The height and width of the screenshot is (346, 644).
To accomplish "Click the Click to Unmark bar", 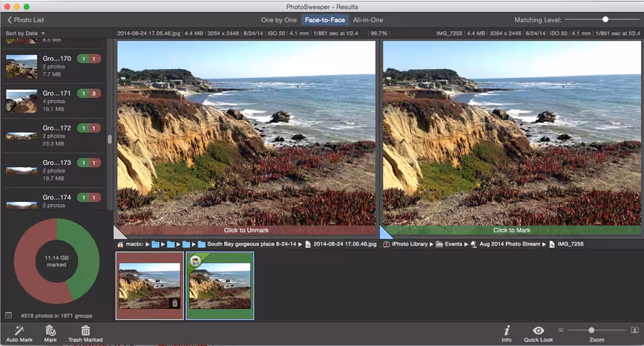I will click(x=246, y=230).
